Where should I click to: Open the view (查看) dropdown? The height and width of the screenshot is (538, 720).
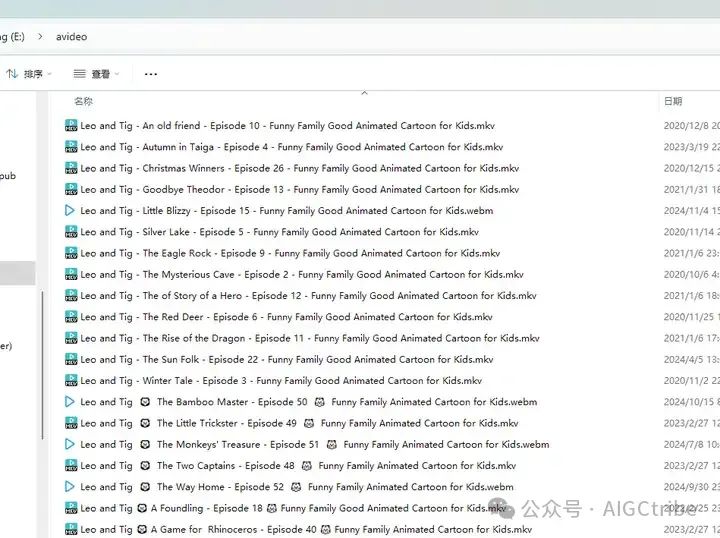pos(96,74)
